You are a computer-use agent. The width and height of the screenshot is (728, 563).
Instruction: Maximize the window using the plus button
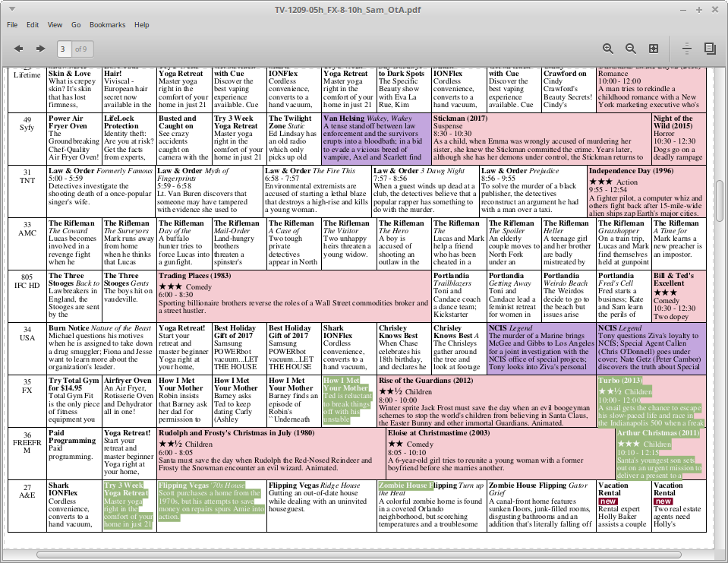(698, 10)
